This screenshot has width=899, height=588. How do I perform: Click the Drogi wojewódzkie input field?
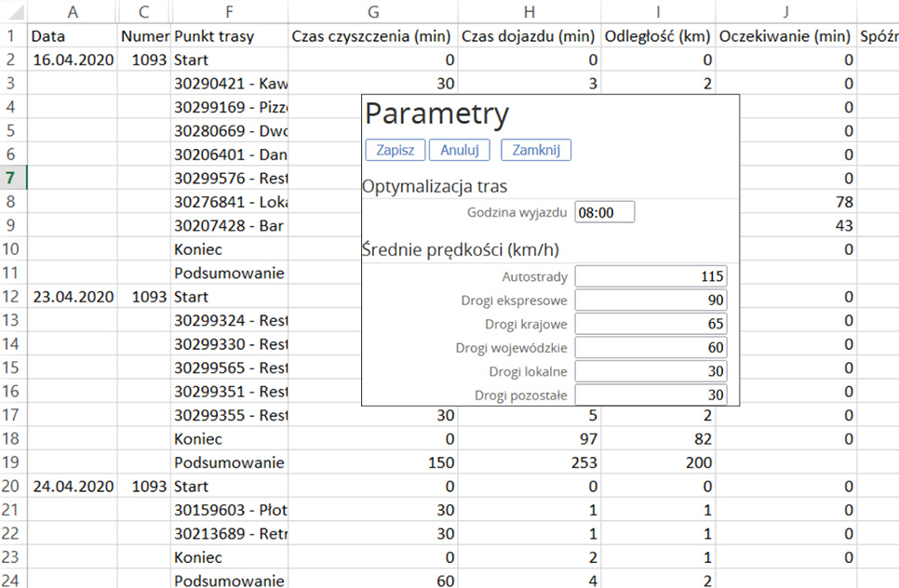[651, 346]
